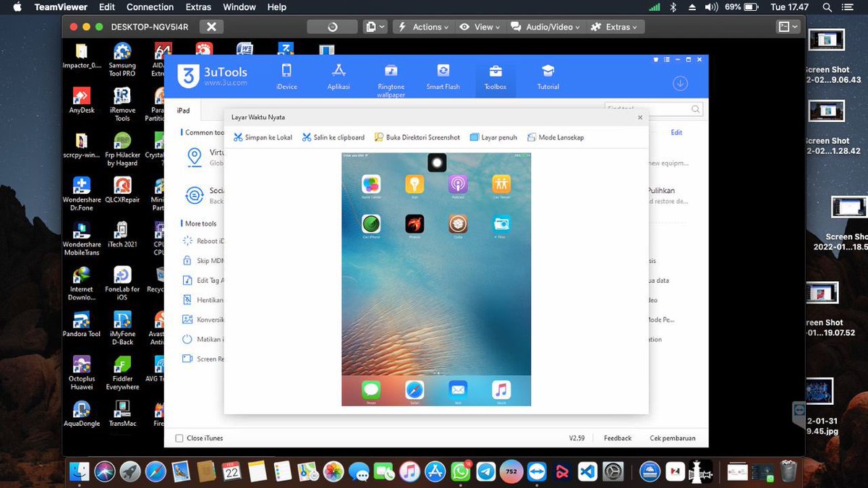Tap the Messages app in iPad dock
The image size is (868, 488).
371,390
